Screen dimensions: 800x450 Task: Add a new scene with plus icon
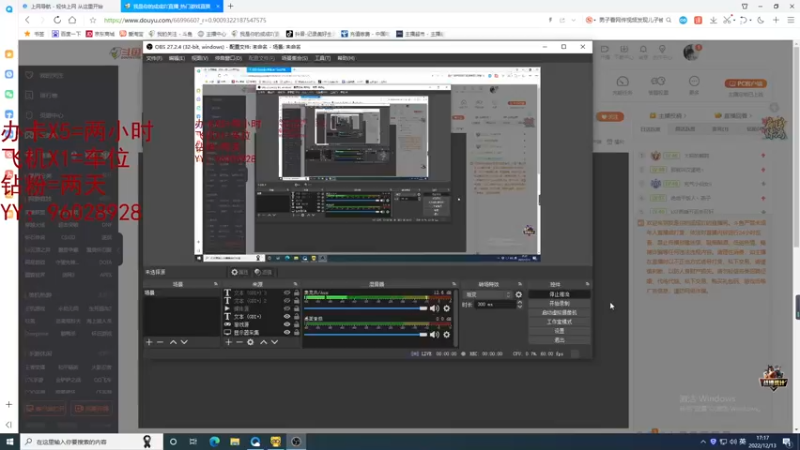(149, 342)
